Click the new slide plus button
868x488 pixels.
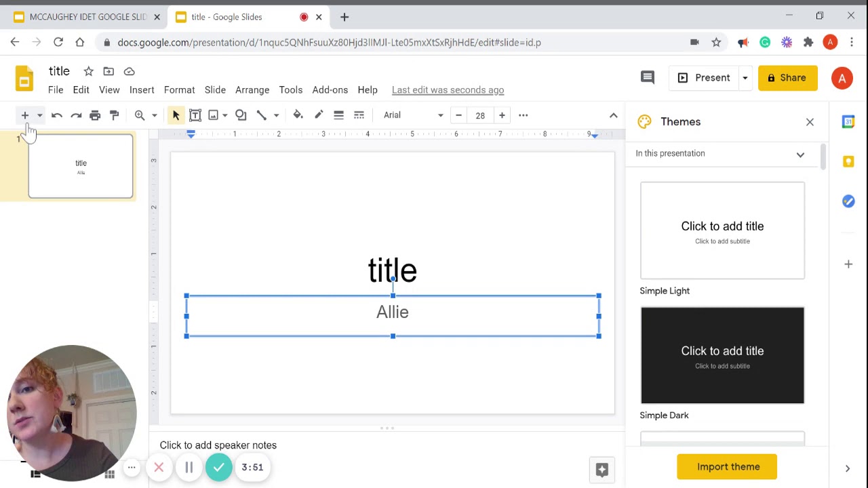coord(24,115)
